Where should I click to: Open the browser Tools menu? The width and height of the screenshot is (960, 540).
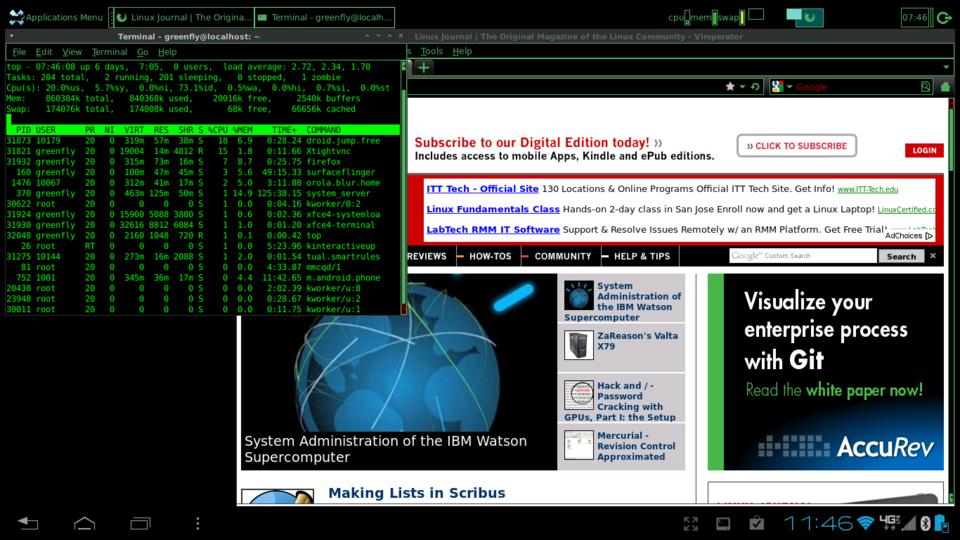431,51
